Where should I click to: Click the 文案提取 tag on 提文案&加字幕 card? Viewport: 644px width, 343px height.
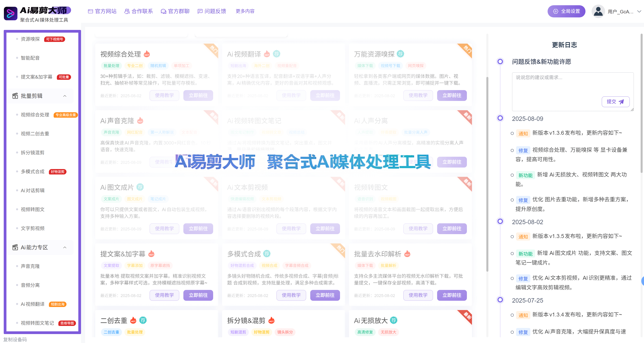[x=111, y=266]
